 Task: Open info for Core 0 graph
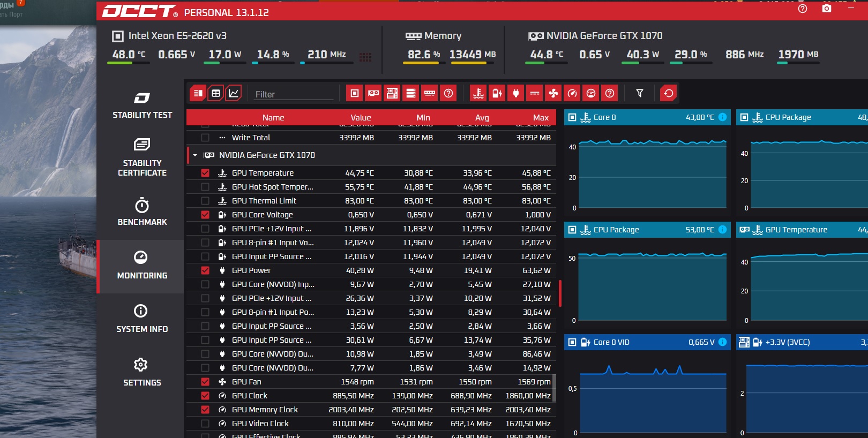pos(722,117)
